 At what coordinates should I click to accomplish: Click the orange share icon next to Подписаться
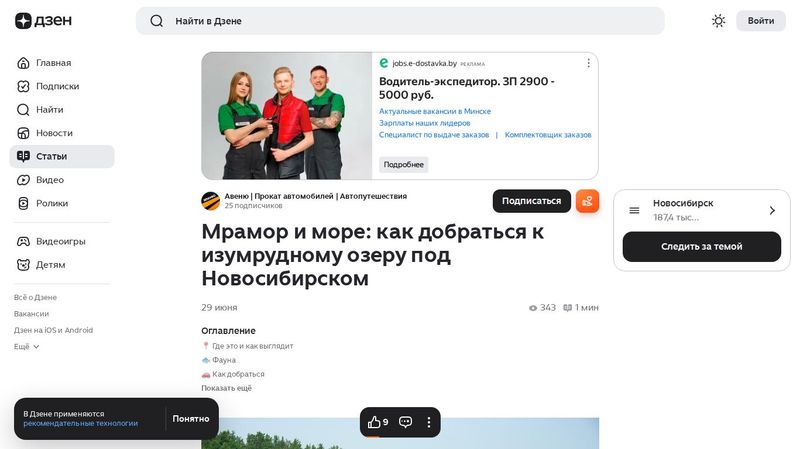587,201
